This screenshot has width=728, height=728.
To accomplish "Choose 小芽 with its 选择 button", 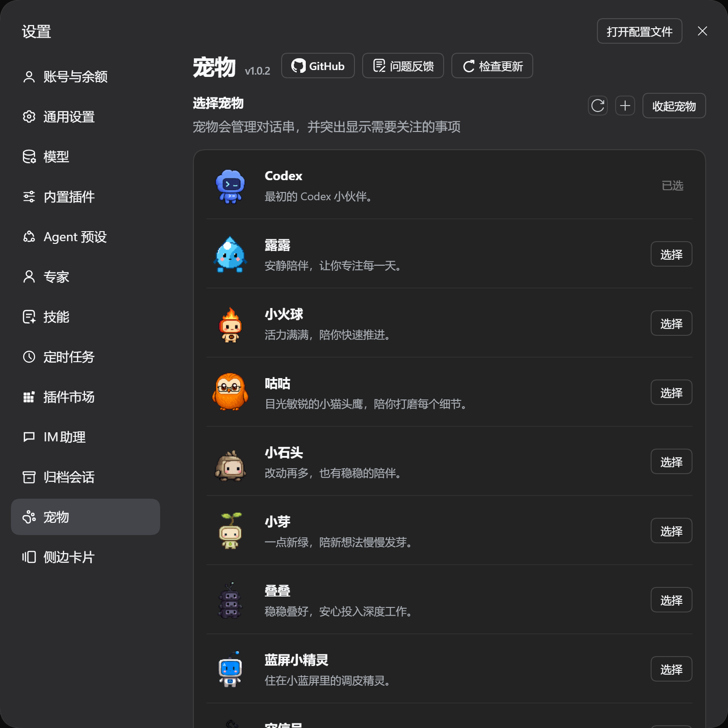I will (x=671, y=531).
